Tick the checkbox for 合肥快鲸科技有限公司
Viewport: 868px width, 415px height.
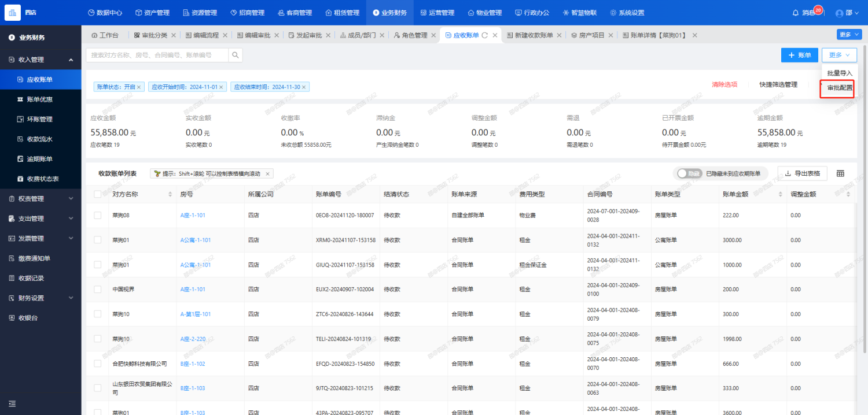[x=97, y=364]
